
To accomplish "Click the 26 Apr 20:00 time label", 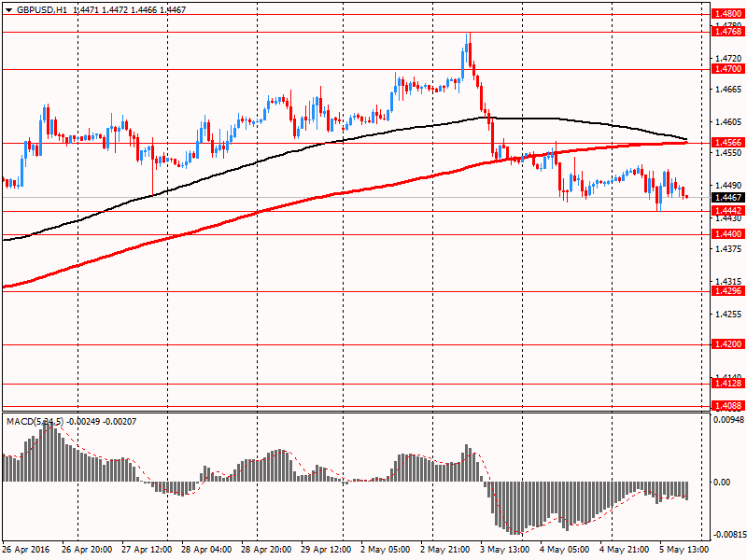I will pyautogui.click(x=87, y=550).
